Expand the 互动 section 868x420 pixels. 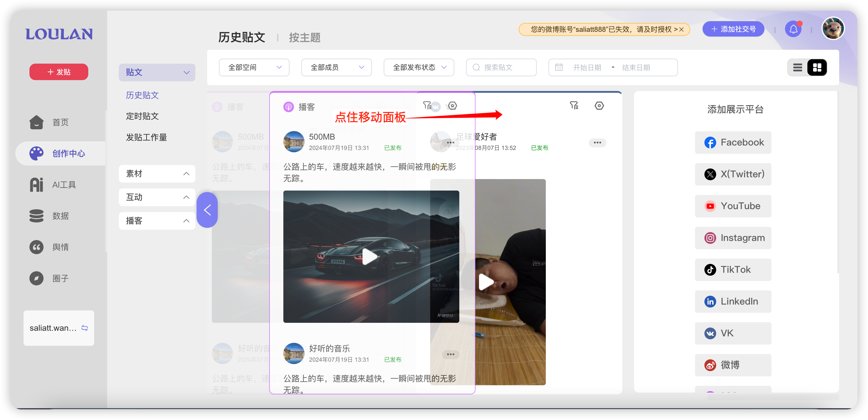(x=157, y=197)
